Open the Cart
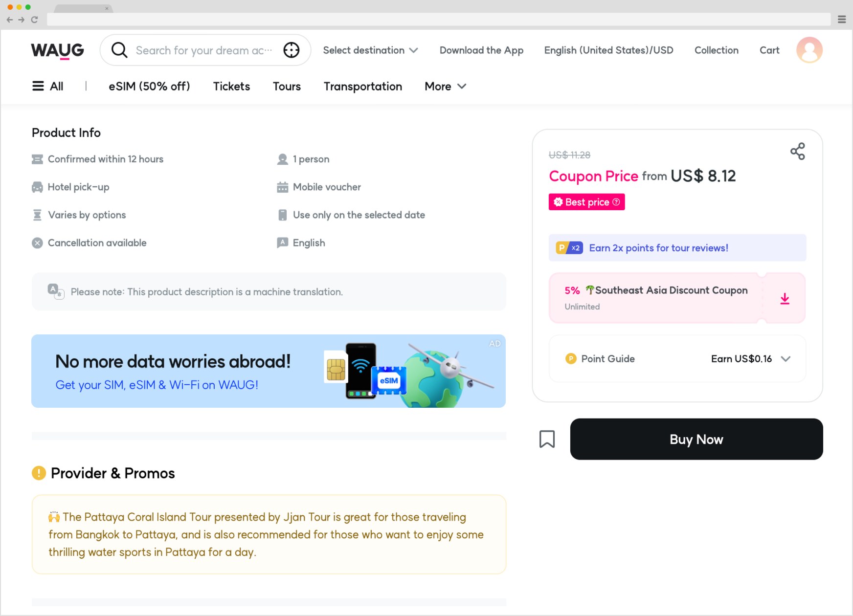Screen dimensions: 853x616 769,50
